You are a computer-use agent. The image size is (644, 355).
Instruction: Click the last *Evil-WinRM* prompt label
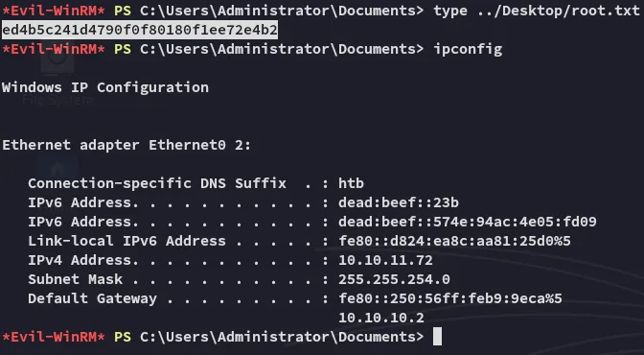[x=54, y=337]
